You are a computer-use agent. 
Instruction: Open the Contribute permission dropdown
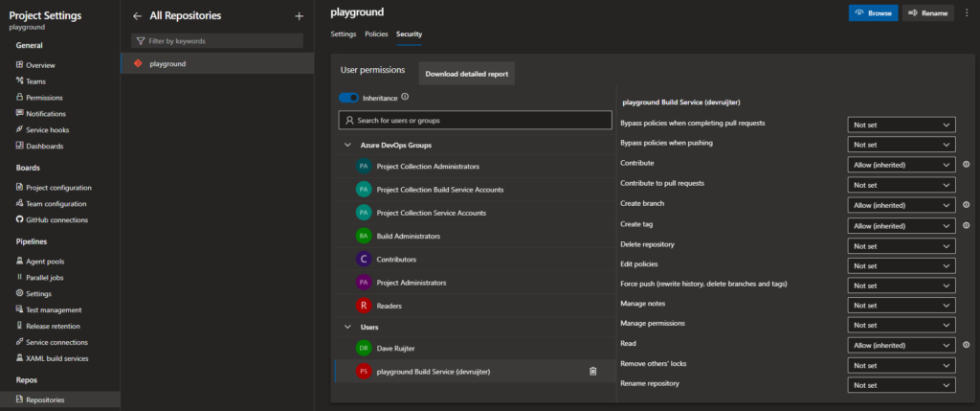pyautogui.click(x=902, y=165)
